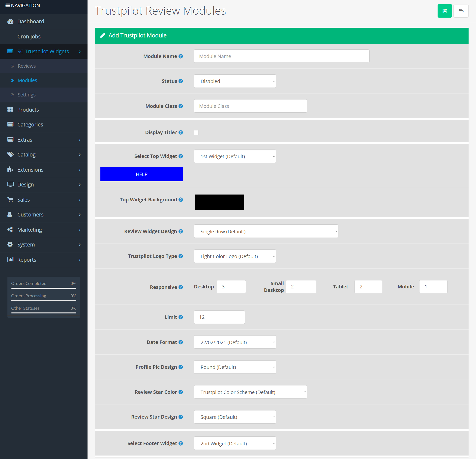Image resolution: width=476 pixels, height=459 pixels.
Task: Click the Sales cart icon
Action: 10,200
